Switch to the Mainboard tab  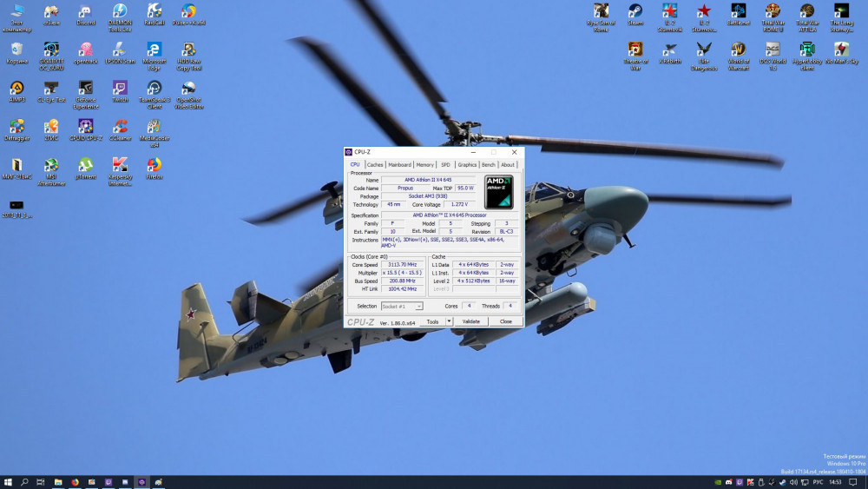399,164
